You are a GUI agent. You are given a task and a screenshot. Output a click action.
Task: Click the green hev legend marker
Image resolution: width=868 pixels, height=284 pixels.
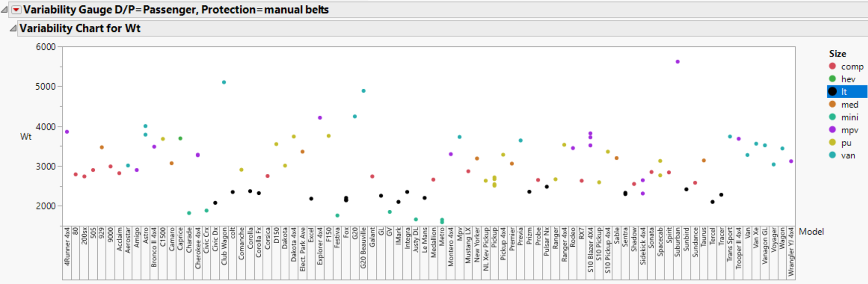[x=832, y=79]
